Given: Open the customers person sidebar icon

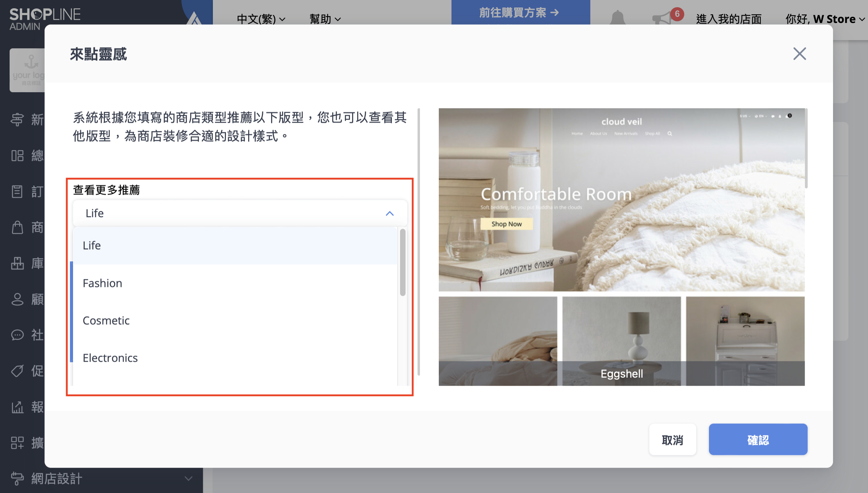Looking at the screenshot, I should [x=17, y=299].
